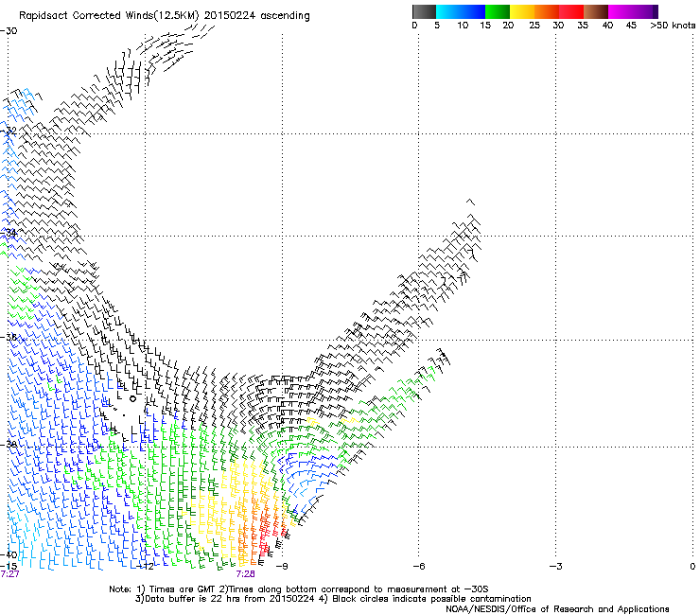Click the NOAA/NESDIS credit text
Screen dimensions: 700x615
(x=557, y=608)
